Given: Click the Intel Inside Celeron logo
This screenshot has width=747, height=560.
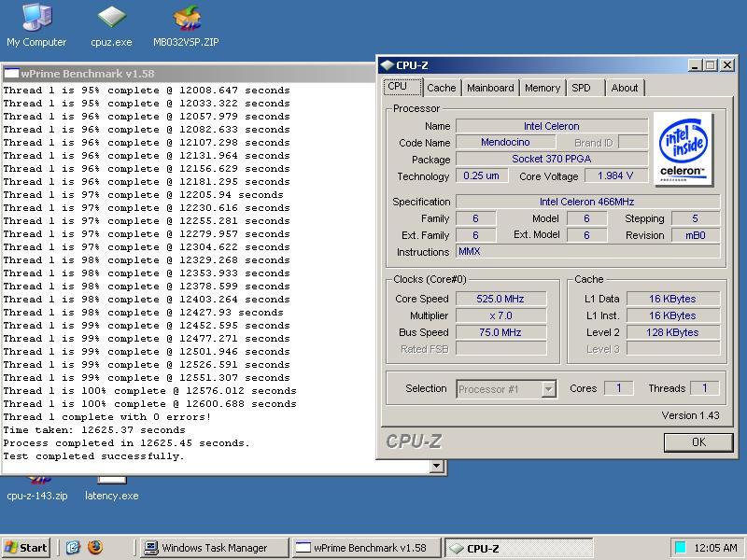Looking at the screenshot, I should 684,149.
